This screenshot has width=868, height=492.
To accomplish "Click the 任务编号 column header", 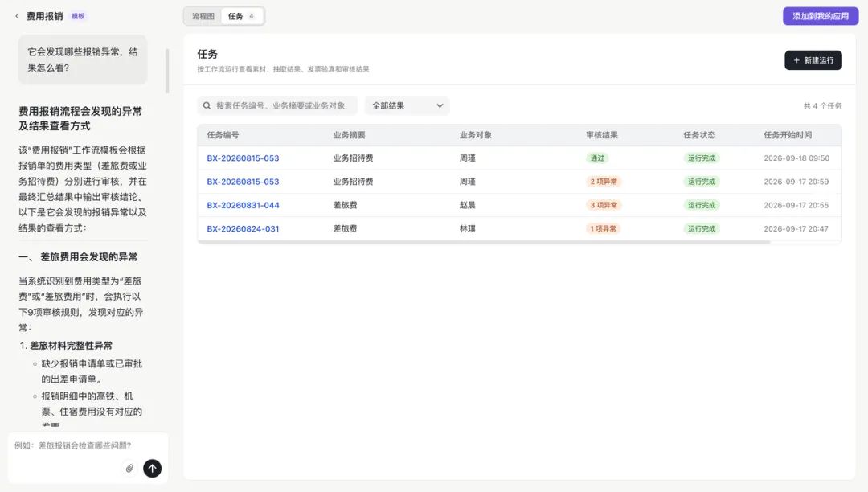I will coord(223,135).
